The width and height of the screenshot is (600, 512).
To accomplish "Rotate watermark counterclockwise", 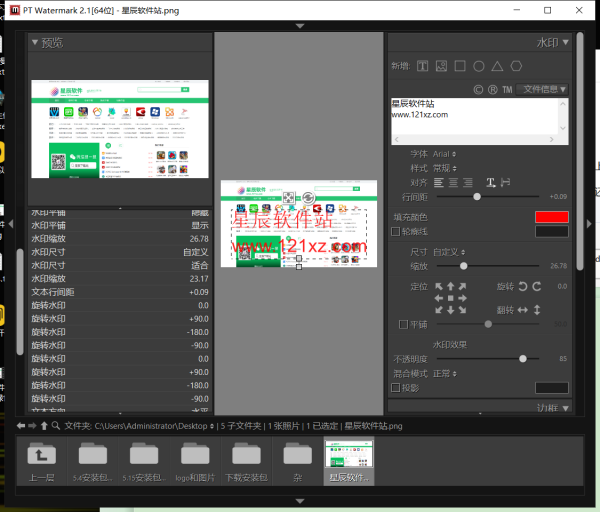I will (x=523, y=286).
